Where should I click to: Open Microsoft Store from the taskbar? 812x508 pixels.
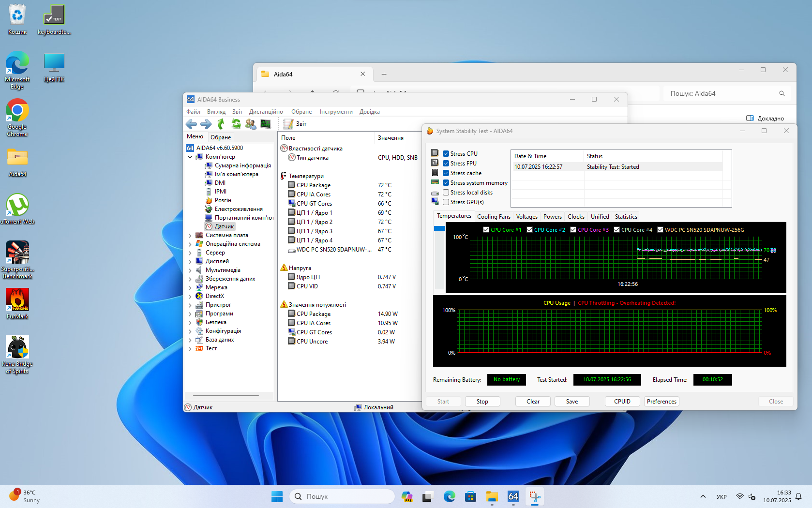[x=470, y=496]
